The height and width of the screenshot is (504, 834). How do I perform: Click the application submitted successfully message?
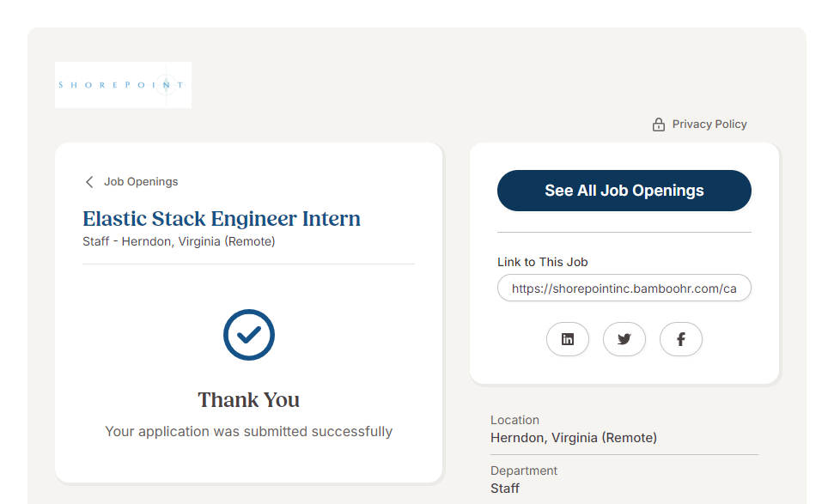point(249,431)
